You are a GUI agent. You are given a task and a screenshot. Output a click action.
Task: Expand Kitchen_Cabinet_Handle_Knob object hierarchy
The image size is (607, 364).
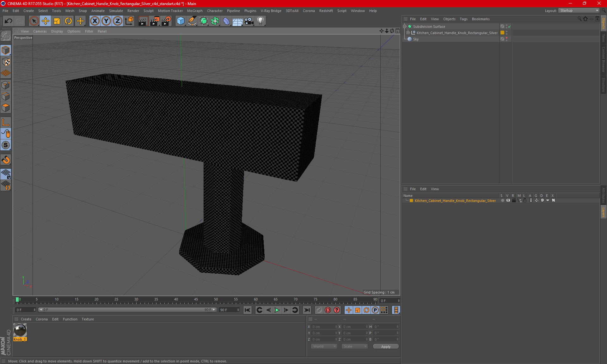408,33
